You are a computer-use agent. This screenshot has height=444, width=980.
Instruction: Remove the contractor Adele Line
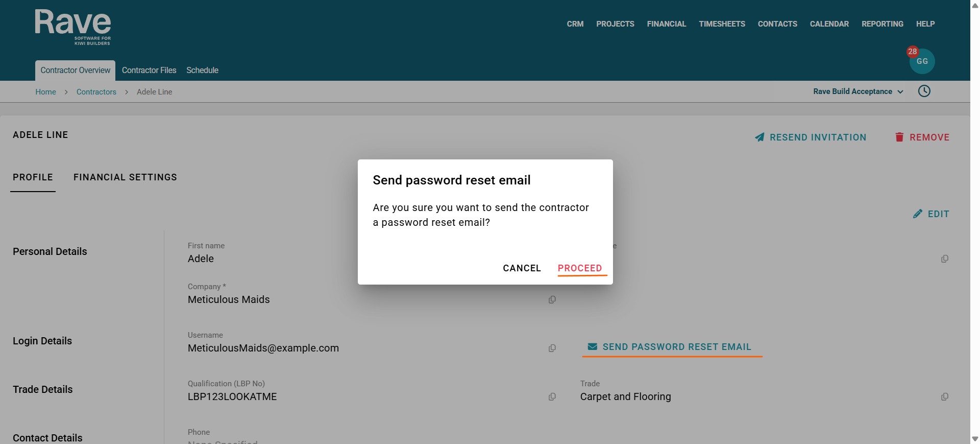[922, 137]
